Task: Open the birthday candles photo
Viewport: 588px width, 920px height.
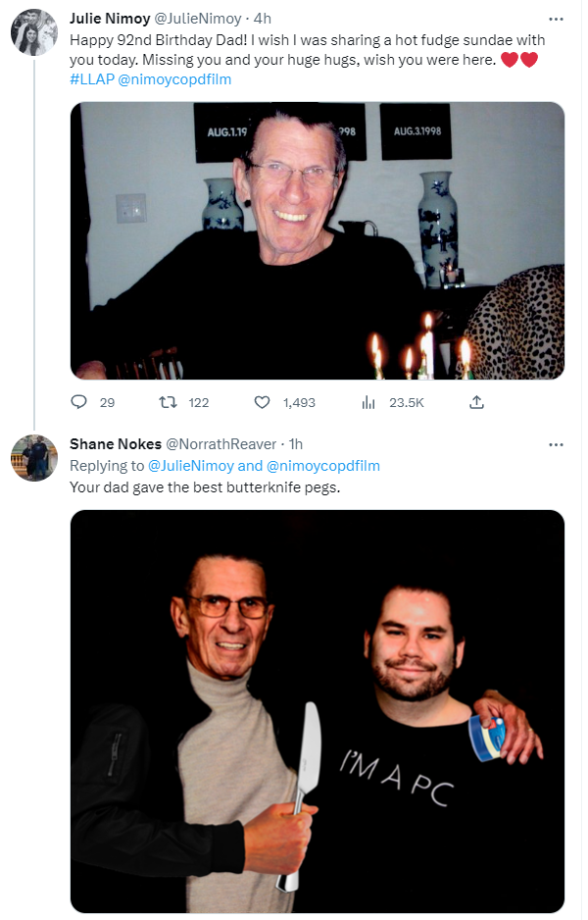Action: point(317,240)
